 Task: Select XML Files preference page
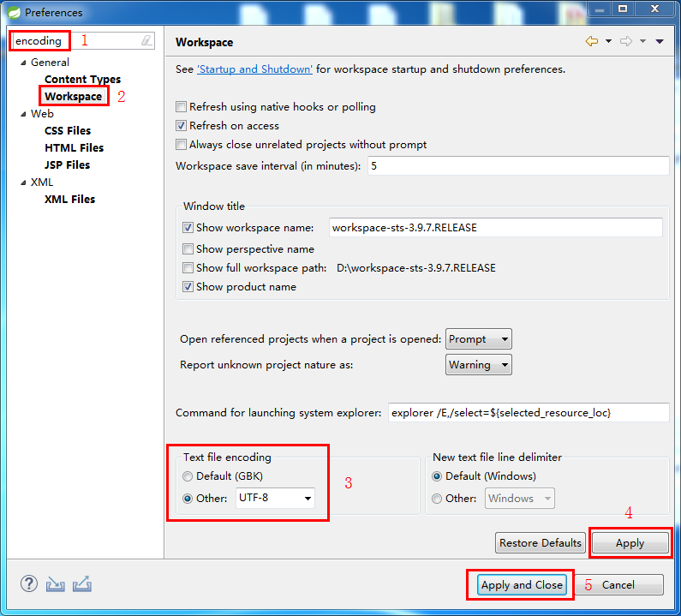coord(69,200)
